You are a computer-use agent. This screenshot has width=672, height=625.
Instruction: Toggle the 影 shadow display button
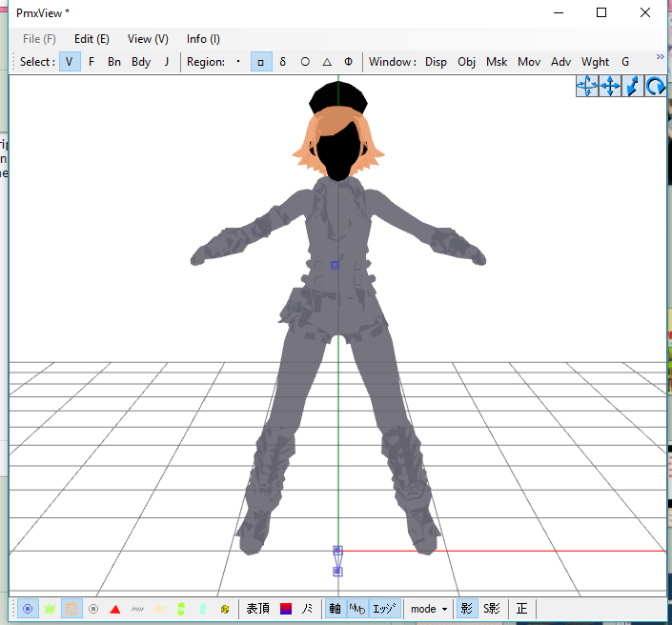coord(466,609)
